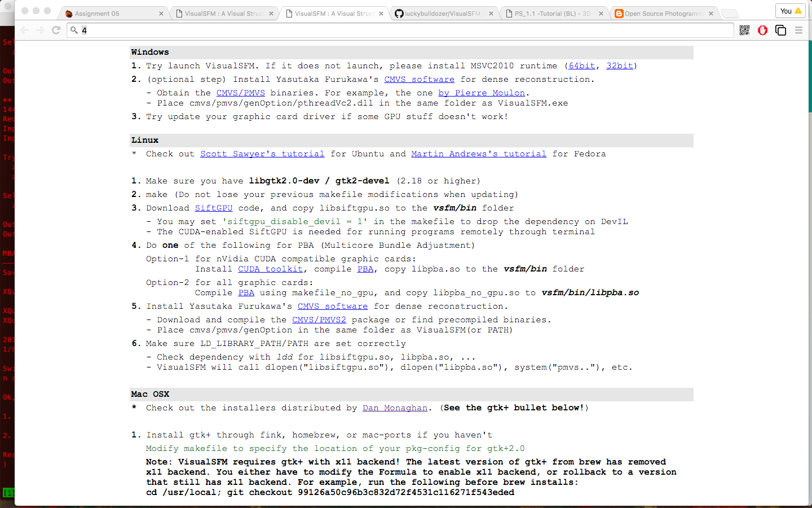Close the luckybulldozer/VisualSFM tab
This screenshot has width=812, height=508.
491,13
